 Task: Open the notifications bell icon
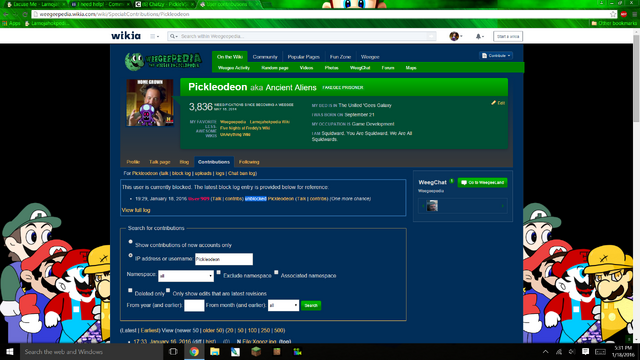click(478, 36)
